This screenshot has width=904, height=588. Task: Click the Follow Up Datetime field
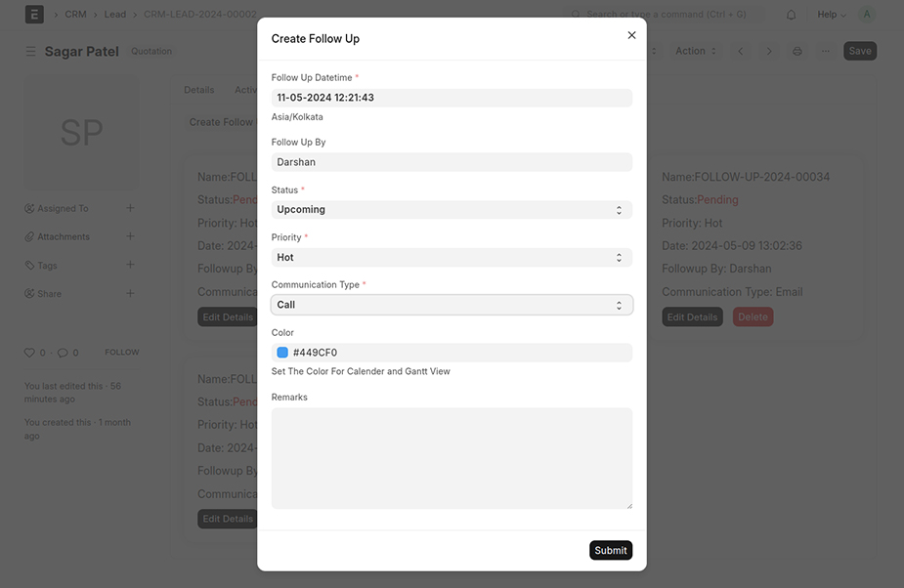pos(452,98)
